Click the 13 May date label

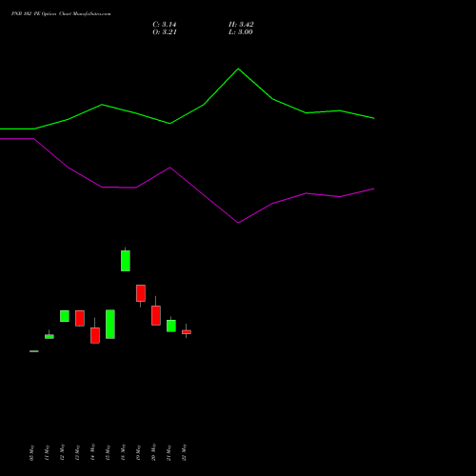tap(77, 453)
